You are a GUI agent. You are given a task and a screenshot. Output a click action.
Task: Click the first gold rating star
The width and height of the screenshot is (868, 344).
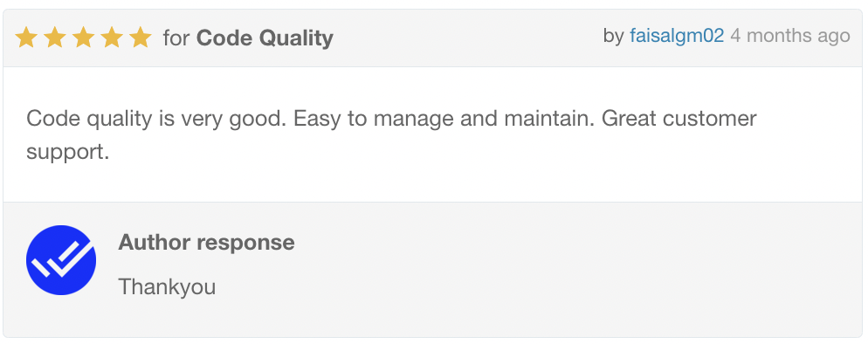pyautogui.click(x=26, y=38)
